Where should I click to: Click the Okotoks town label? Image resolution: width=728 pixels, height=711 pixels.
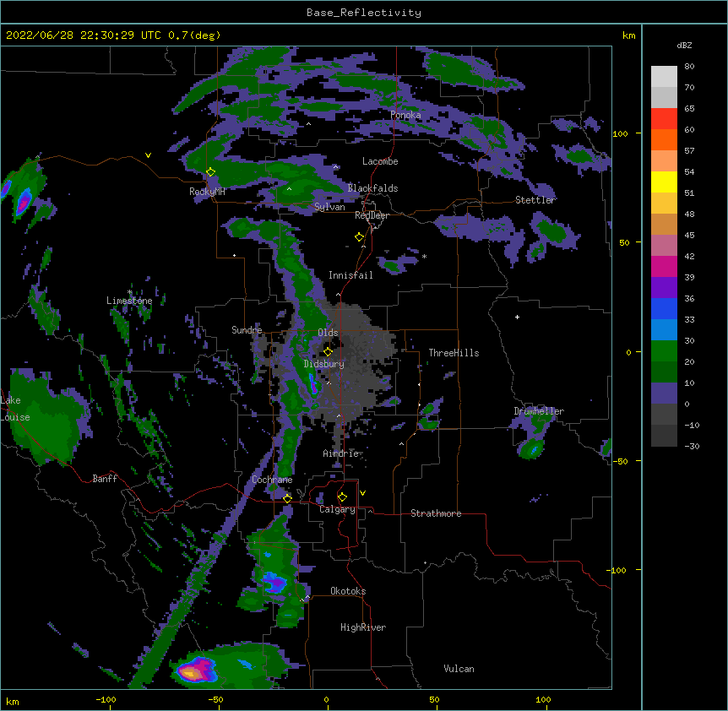click(x=348, y=591)
